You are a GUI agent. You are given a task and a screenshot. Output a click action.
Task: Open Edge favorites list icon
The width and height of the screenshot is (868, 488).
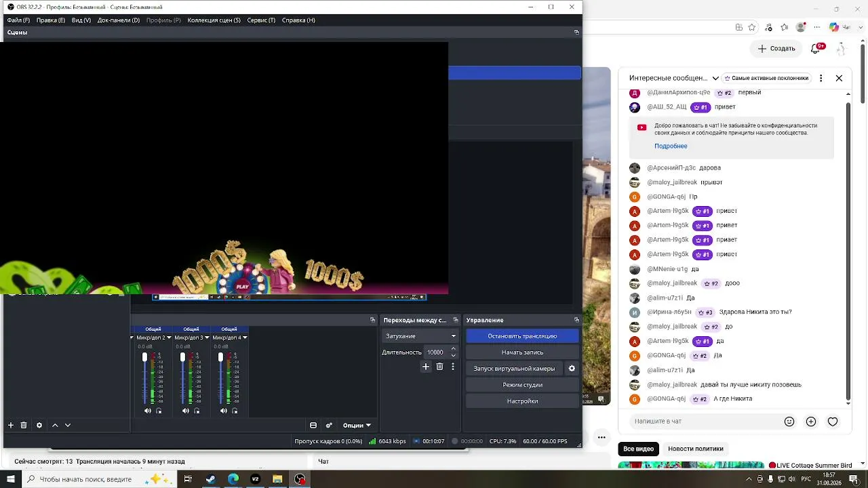coord(785,27)
